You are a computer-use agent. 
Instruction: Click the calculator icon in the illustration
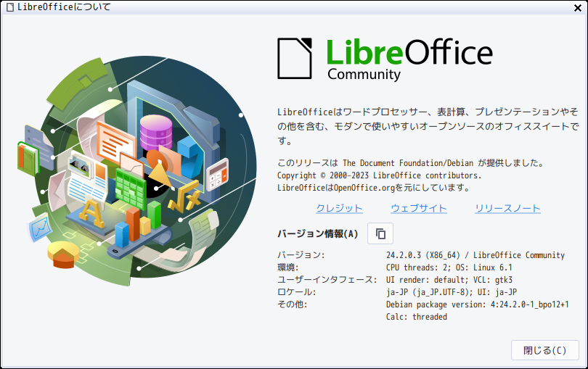click(218, 174)
